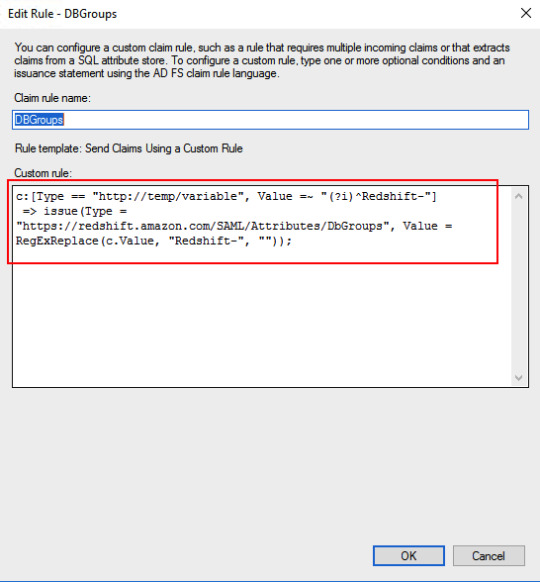Close the Edit Rule - DBGroups window
This screenshot has height=582, width=540.
click(x=526, y=13)
